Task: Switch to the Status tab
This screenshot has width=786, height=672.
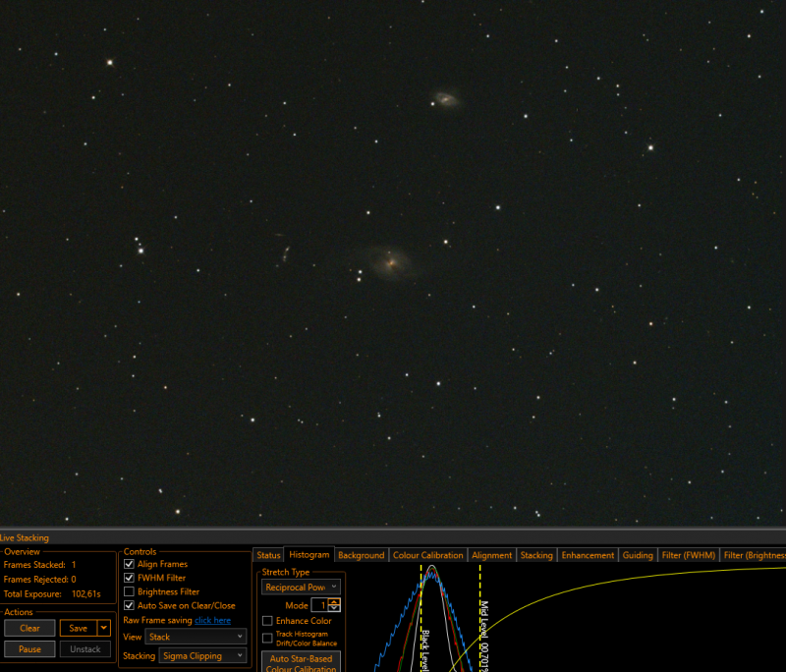Action: [x=268, y=555]
